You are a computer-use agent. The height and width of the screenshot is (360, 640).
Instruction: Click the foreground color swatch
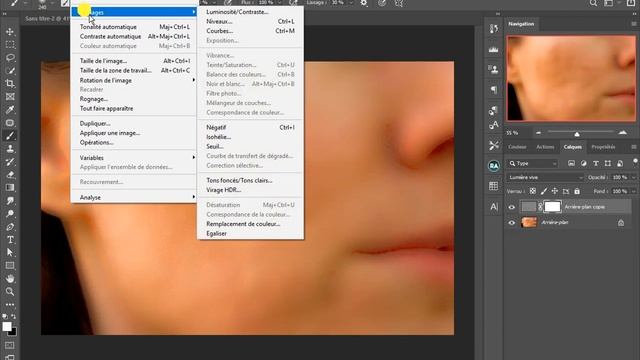tap(7, 327)
